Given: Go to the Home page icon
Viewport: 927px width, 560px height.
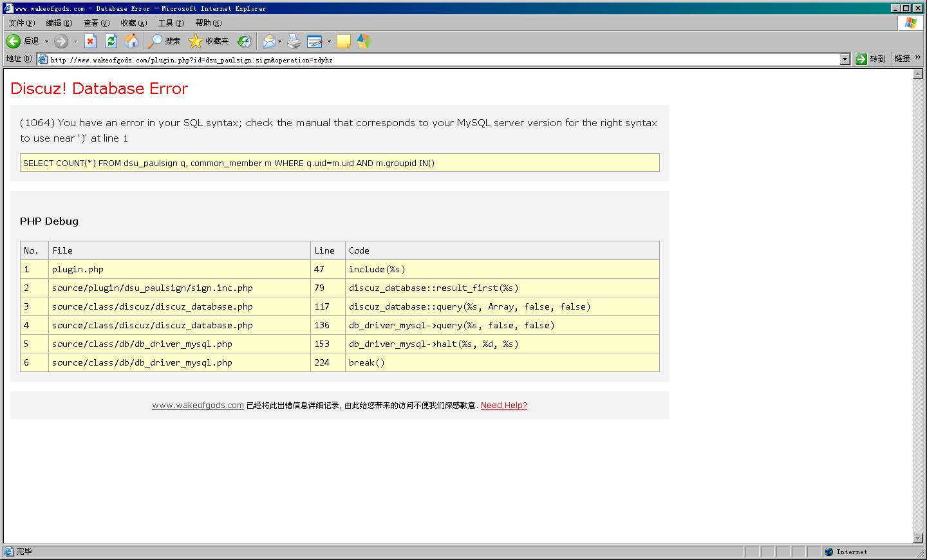Looking at the screenshot, I should (x=131, y=41).
